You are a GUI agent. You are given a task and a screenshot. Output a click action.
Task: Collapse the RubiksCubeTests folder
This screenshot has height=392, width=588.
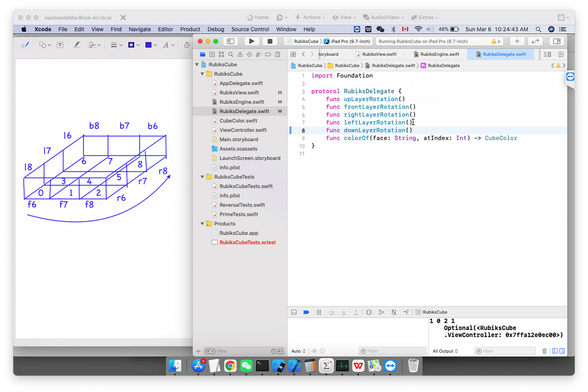202,177
